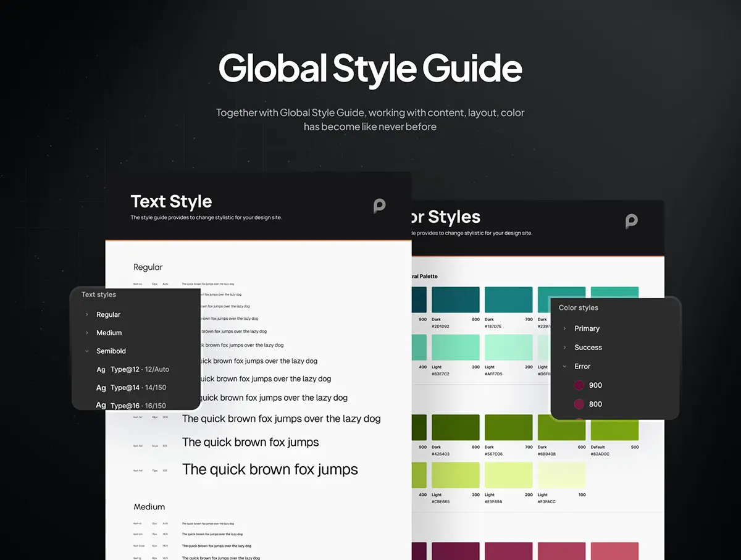Click the Dark 700 #567C06 green swatch
The width and height of the screenshot is (741, 560).
(508, 427)
